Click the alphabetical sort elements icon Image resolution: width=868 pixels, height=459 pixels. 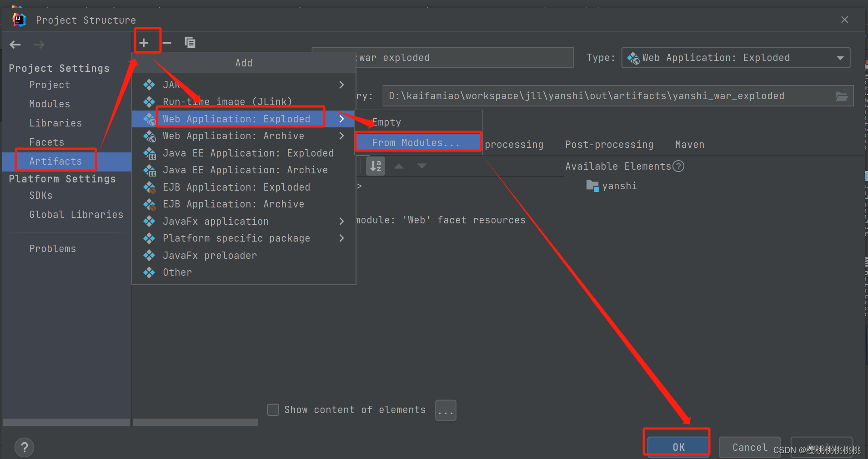click(x=376, y=166)
